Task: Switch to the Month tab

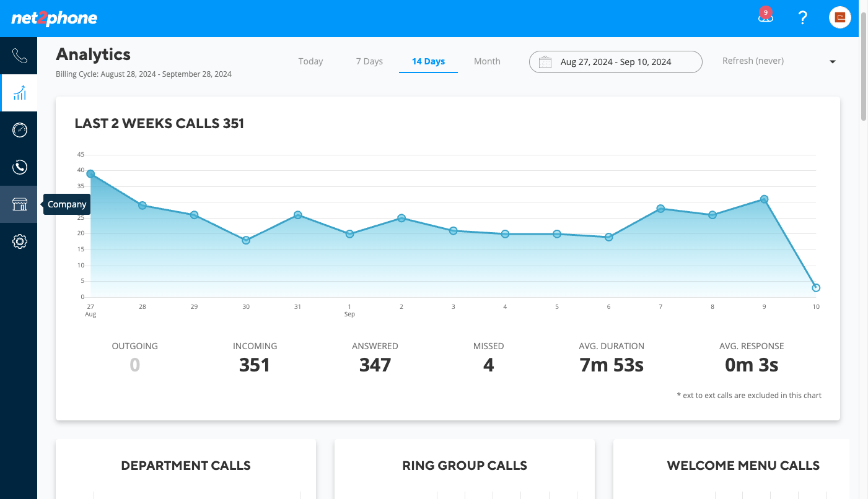Action: (x=487, y=61)
